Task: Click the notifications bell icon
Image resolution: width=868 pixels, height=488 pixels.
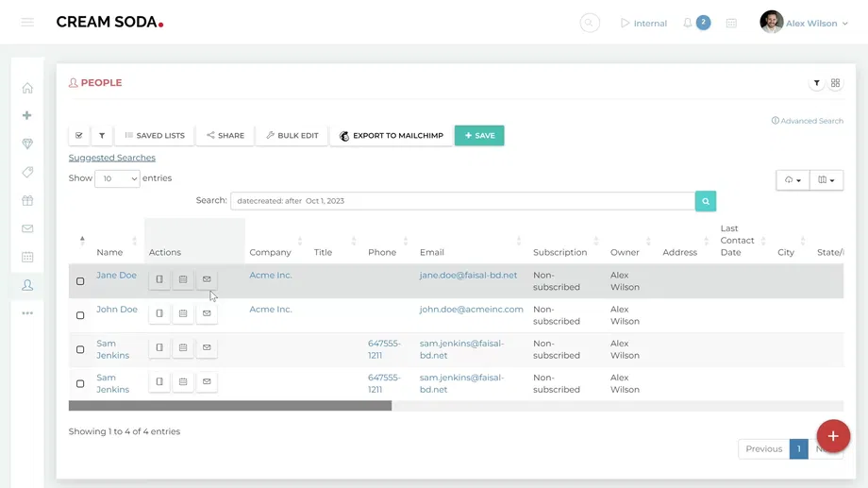Action: [x=688, y=23]
